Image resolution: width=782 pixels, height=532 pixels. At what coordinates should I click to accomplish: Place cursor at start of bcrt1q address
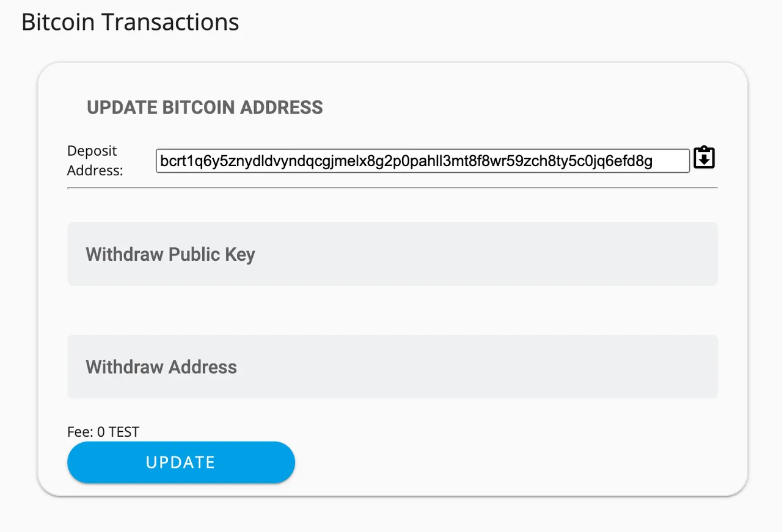click(x=161, y=161)
